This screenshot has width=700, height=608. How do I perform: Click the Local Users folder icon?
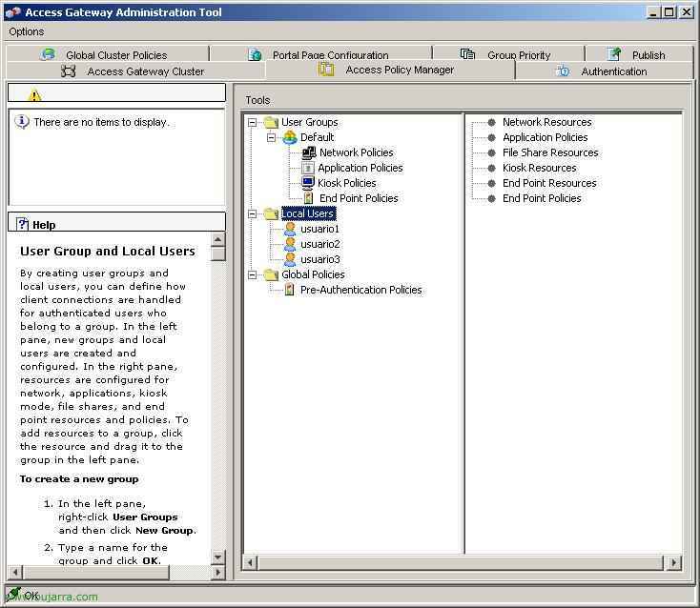pos(271,213)
